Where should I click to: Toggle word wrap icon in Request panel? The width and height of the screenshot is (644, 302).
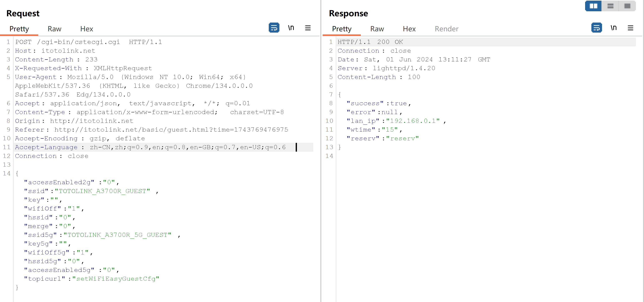click(274, 28)
